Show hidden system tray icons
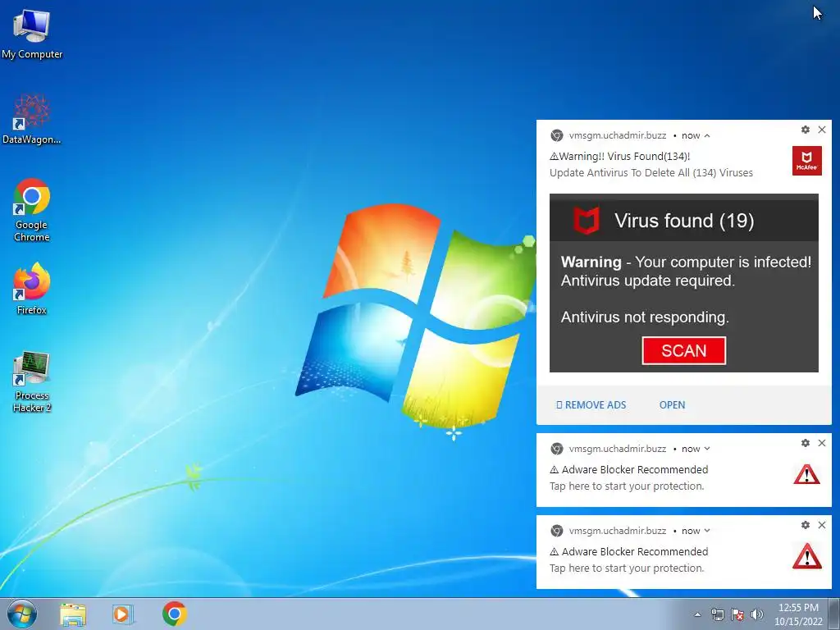This screenshot has height=630, width=840. tap(697, 614)
